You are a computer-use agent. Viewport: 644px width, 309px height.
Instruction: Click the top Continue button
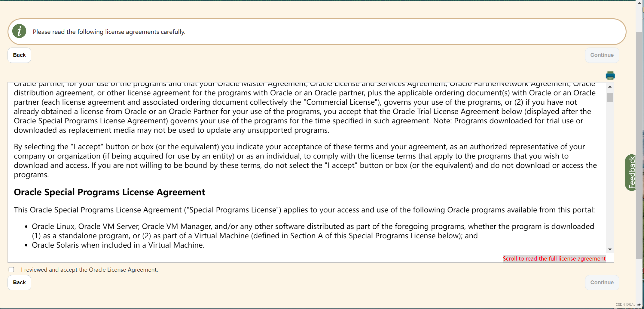pyautogui.click(x=602, y=55)
